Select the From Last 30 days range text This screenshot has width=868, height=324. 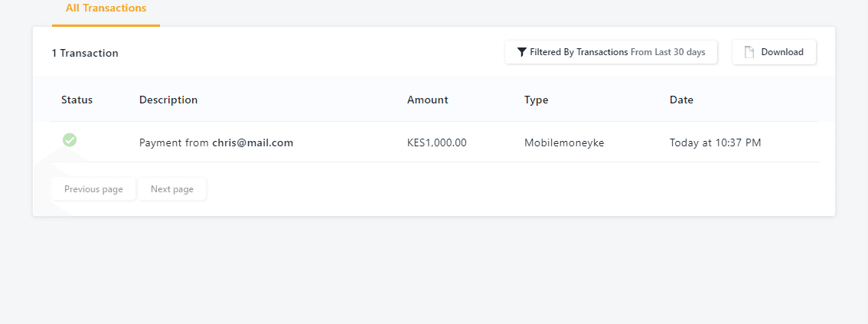[668, 52]
